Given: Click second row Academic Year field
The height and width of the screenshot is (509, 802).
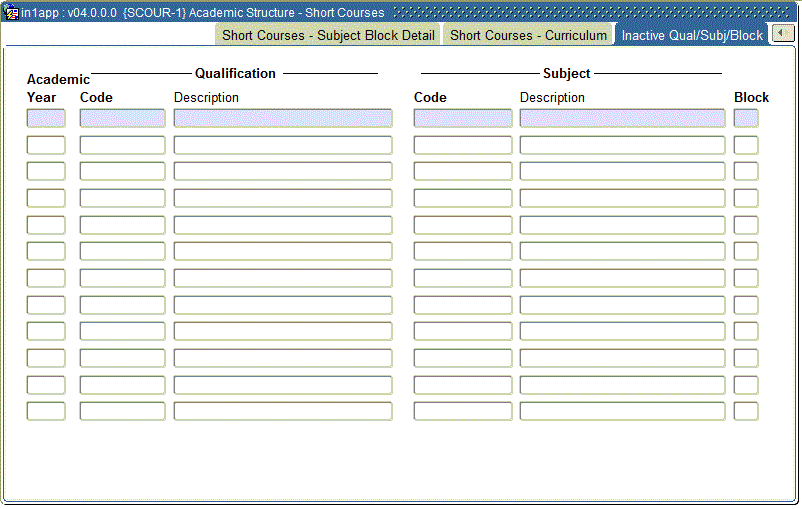Looking at the screenshot, I should pos(46,145).
